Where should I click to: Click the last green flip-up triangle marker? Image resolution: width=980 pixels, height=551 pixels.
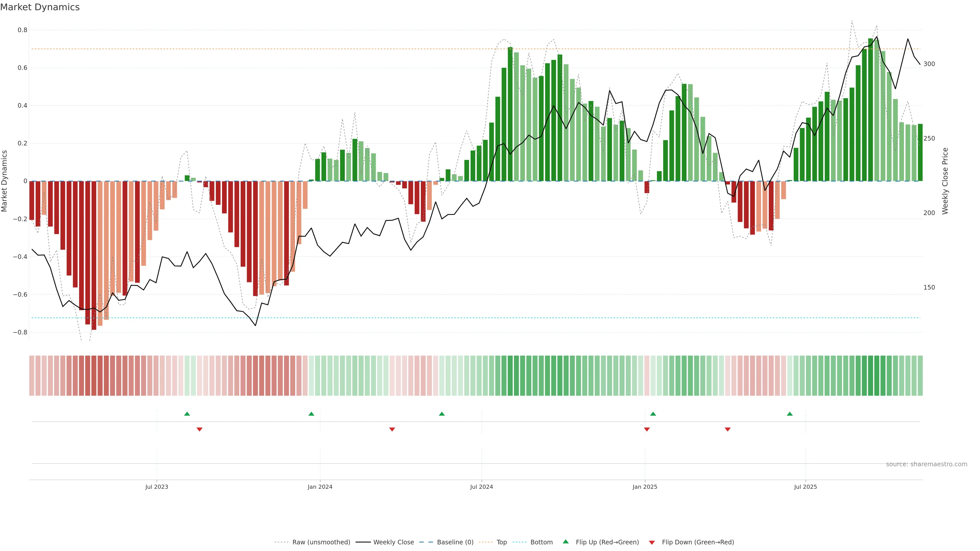tap(790, 414)
